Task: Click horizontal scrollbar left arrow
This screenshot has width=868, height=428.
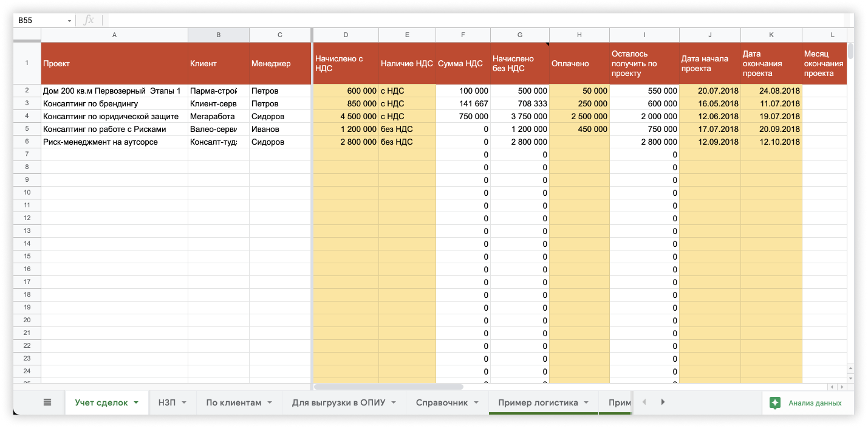Action: click(x=832, y=387)
